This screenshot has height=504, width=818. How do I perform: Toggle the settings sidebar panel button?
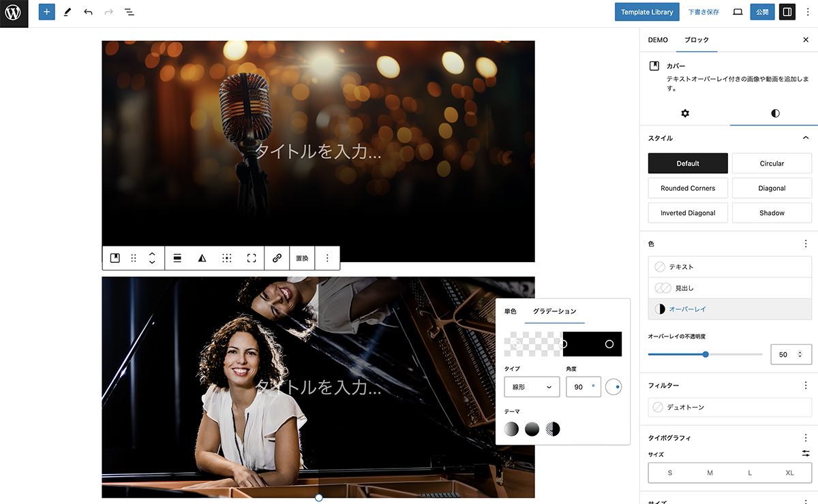pyautogui.click(x=787, y=12)
